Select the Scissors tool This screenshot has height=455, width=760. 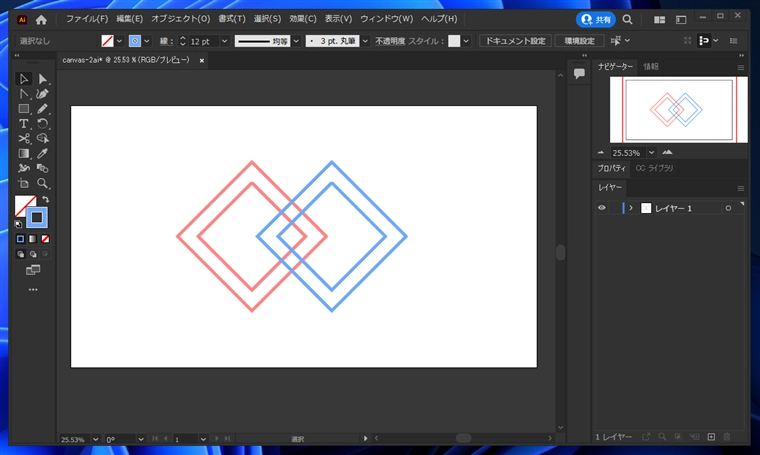(23, 139)
